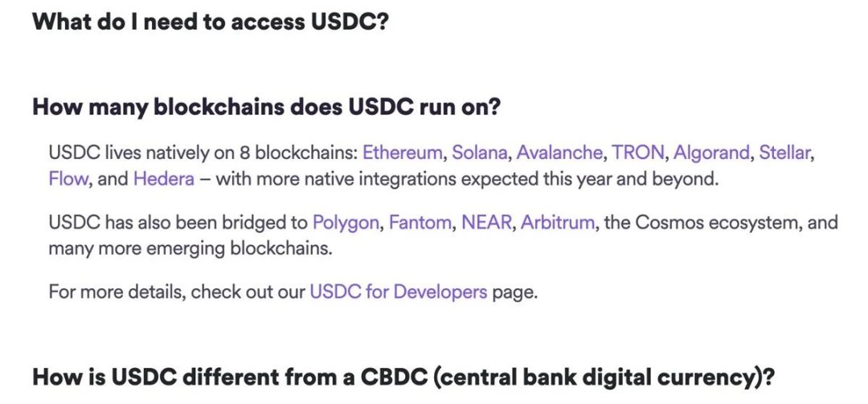Viewport: 868px width, 404px height.
Task: Open the TRON link
Action: [x=638, y=153]
